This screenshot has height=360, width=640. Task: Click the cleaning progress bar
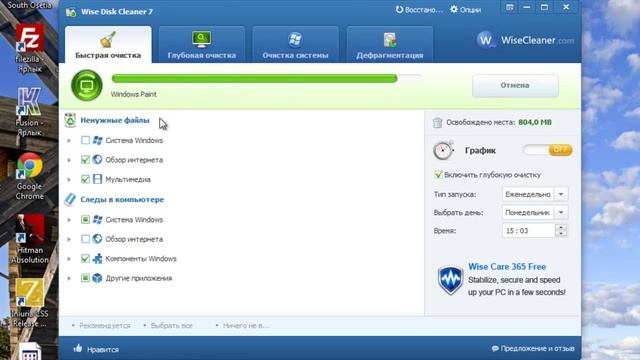266,78
